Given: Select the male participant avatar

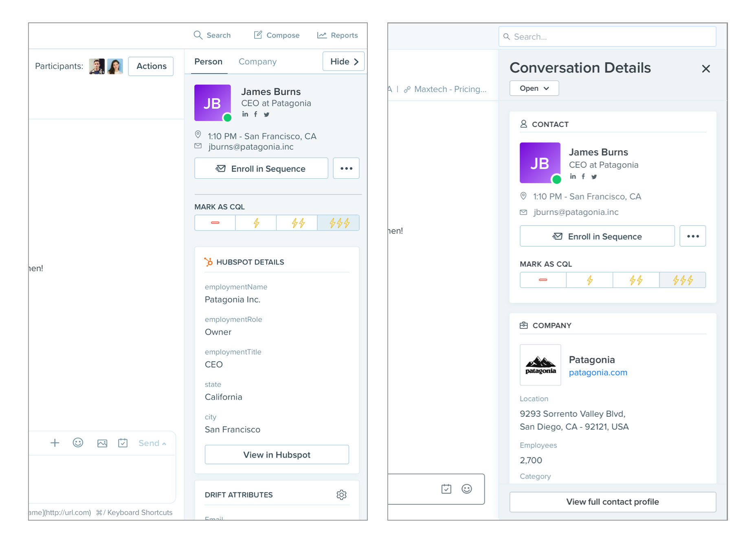Looking at the screenshot, I should (x=97, y=66).
